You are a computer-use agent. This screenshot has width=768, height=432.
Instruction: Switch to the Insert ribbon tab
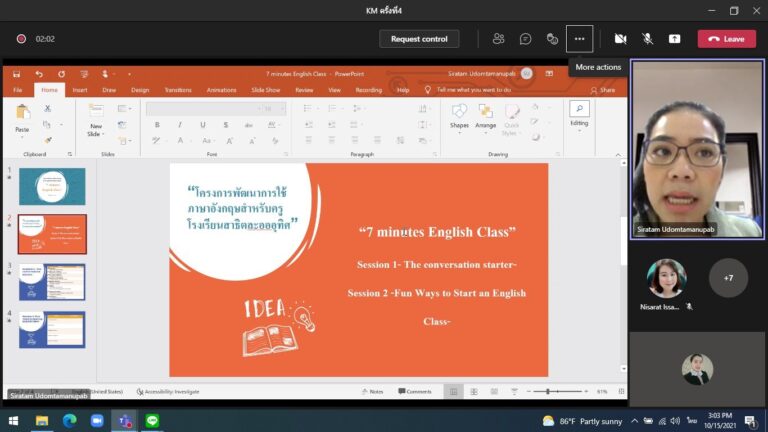(80, 90)
